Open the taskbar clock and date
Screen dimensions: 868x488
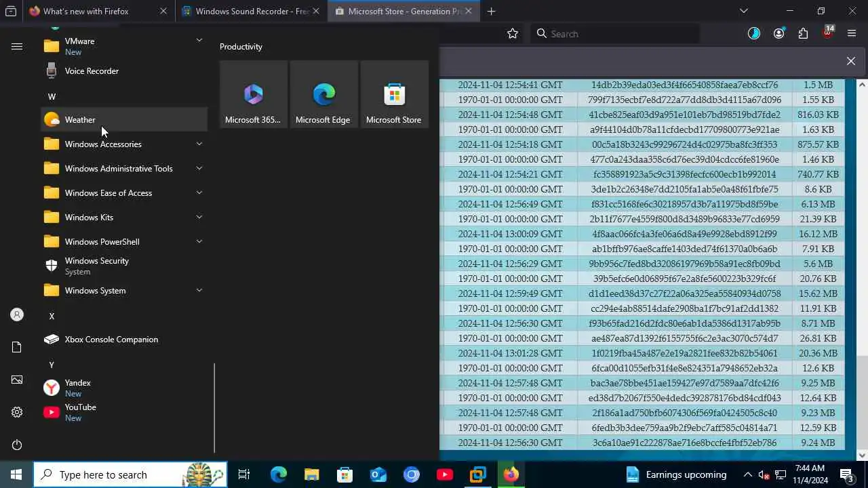click(808, 474)
